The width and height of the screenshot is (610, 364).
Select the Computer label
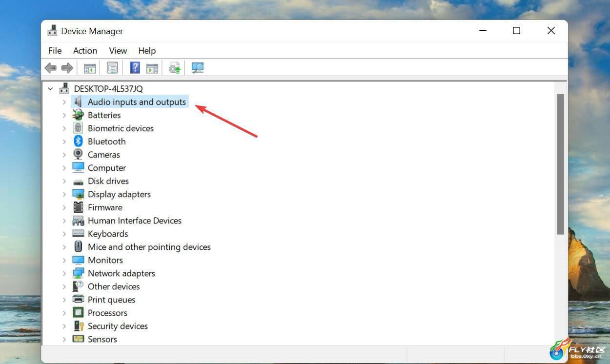click(107, 168)
